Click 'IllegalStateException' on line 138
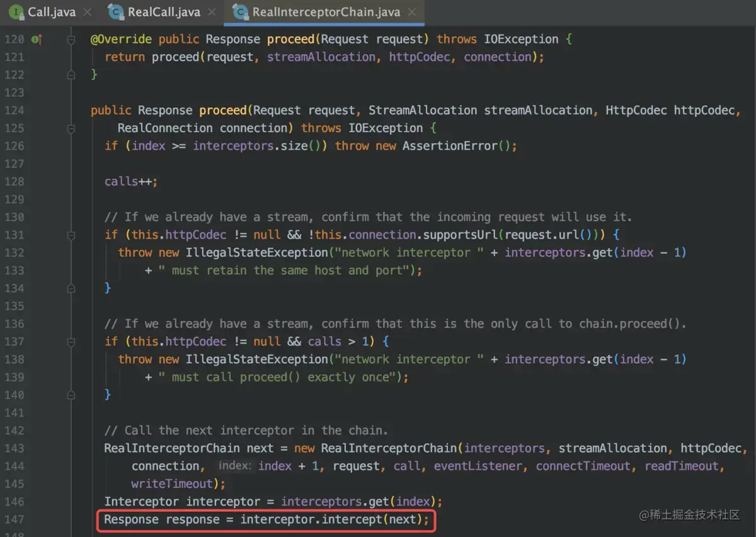This screenshot has width=756, height=537. click(257, 359)
